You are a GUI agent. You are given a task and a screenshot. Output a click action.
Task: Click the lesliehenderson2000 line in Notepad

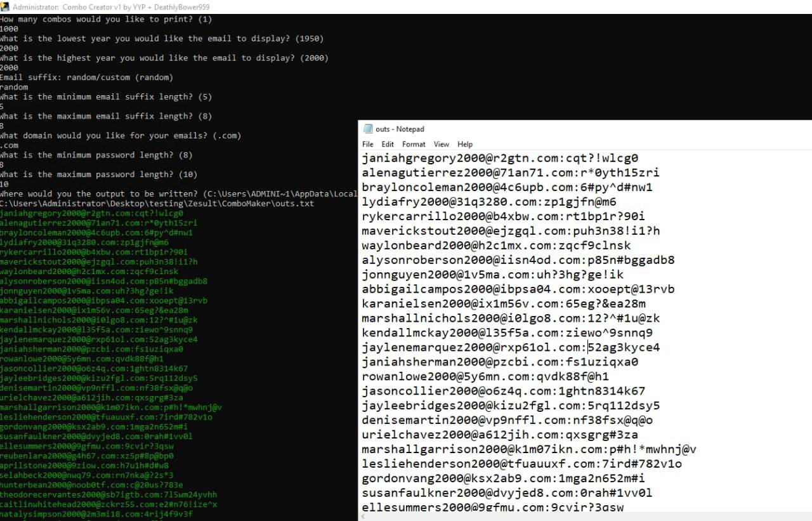[x=521, y=464]
